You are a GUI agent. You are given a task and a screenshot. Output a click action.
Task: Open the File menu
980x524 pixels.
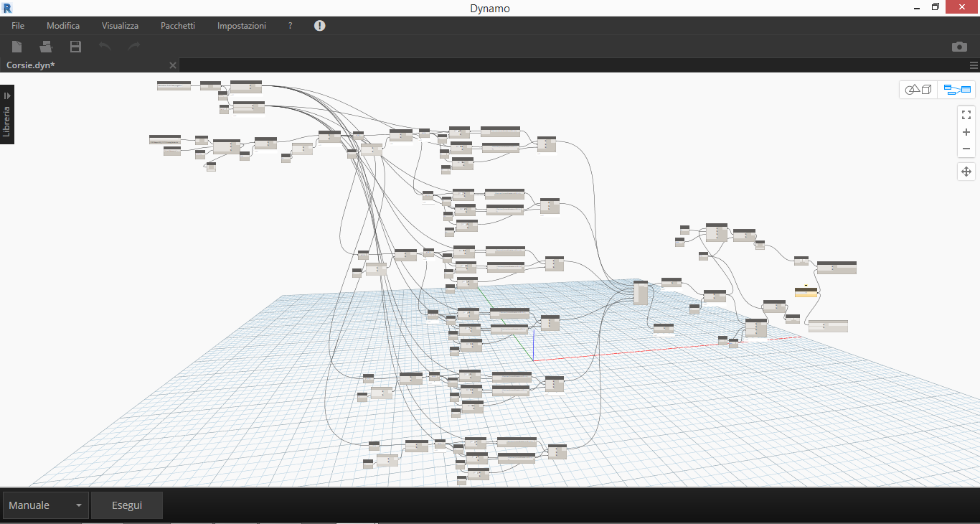pos(18,26)
